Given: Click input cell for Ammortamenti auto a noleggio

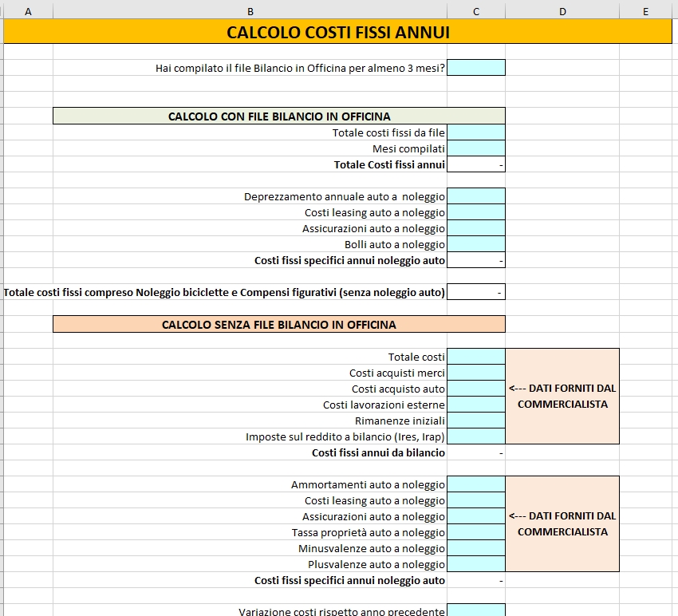Looking at the screenshot, I should (x=476, y=484).
